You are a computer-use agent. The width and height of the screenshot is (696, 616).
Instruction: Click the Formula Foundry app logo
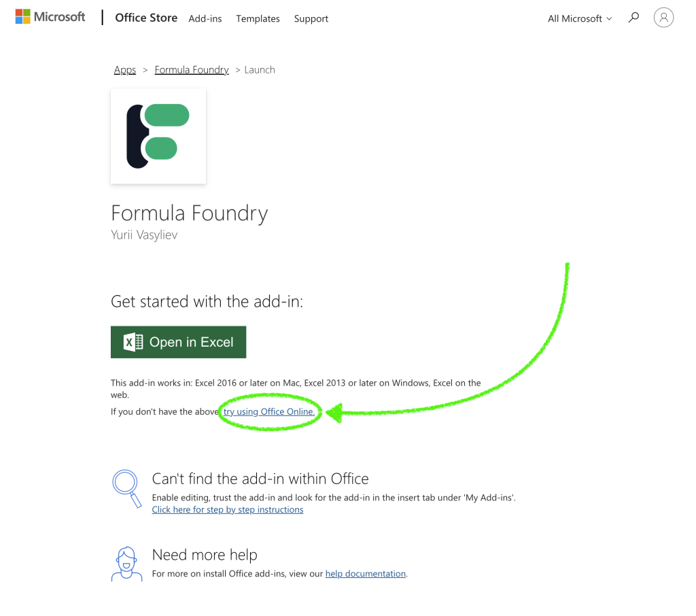point(158,135)
